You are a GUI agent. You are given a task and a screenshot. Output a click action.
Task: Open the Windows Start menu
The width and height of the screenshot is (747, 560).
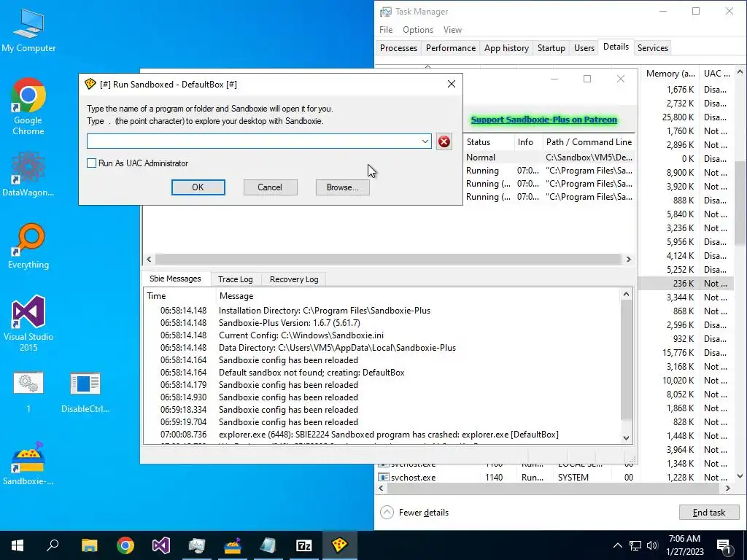click(x=18, y=545)
